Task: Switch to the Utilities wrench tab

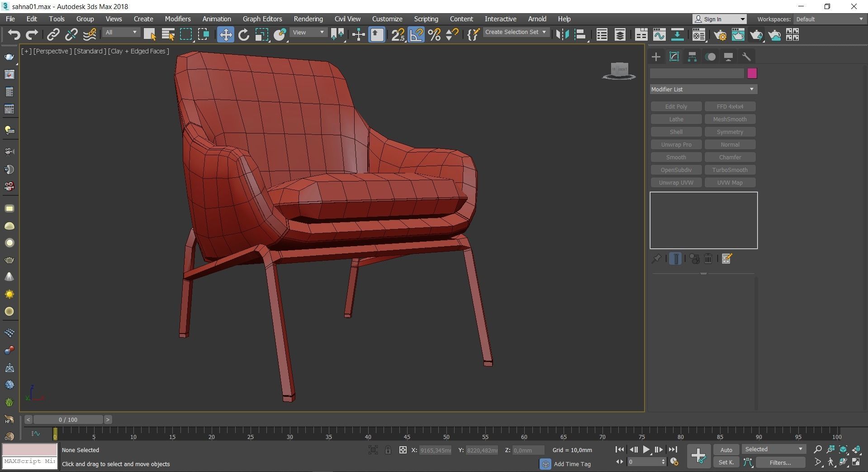Action: 746,57
